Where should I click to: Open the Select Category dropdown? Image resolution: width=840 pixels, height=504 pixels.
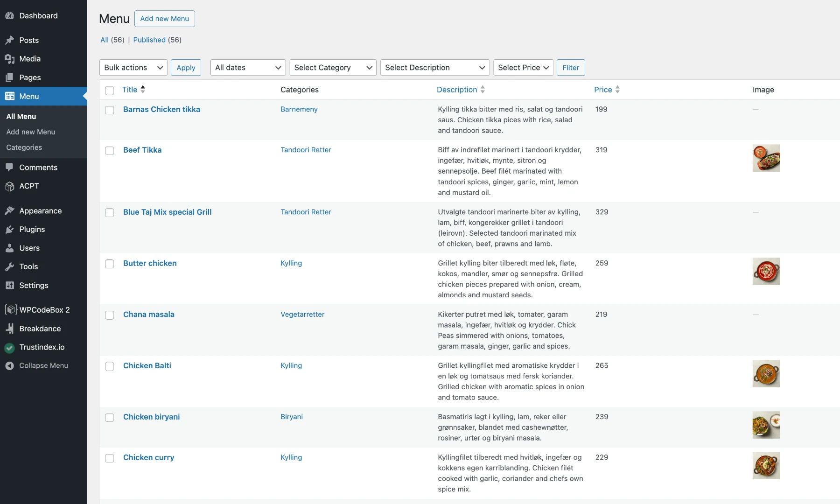point(332,67)
